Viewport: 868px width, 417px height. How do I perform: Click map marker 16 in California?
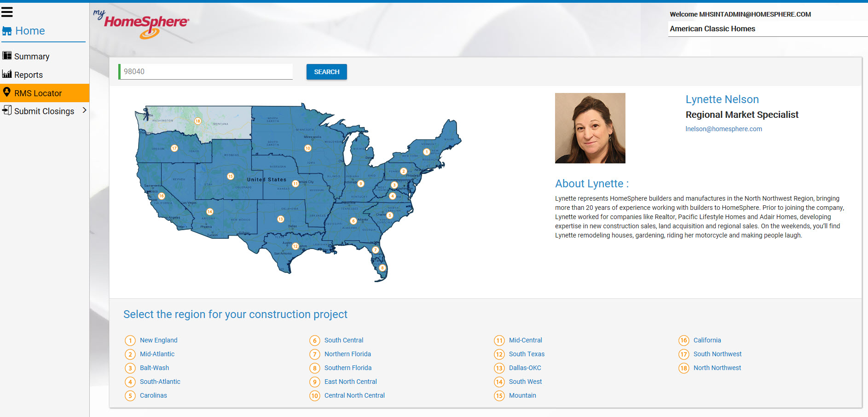(x=162, y=196)
